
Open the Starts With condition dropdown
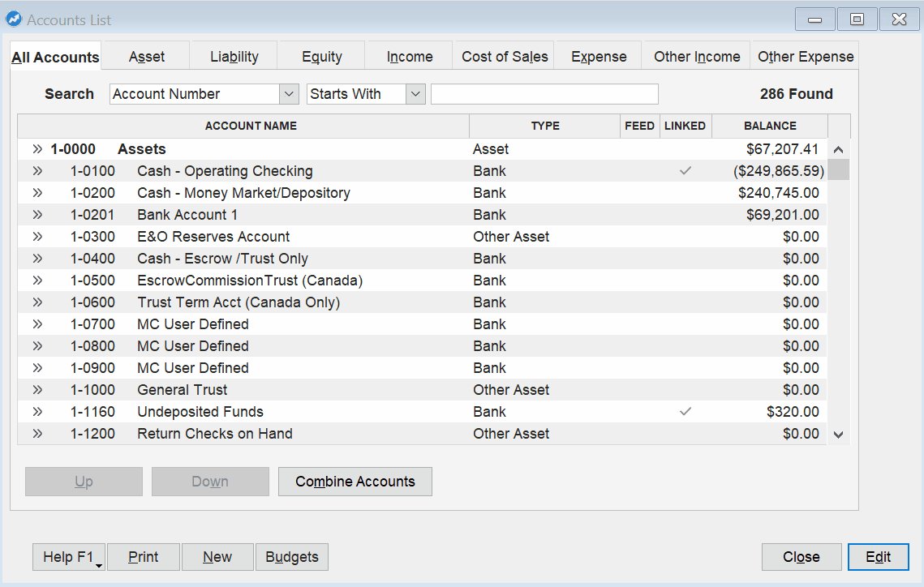(415, 94)
